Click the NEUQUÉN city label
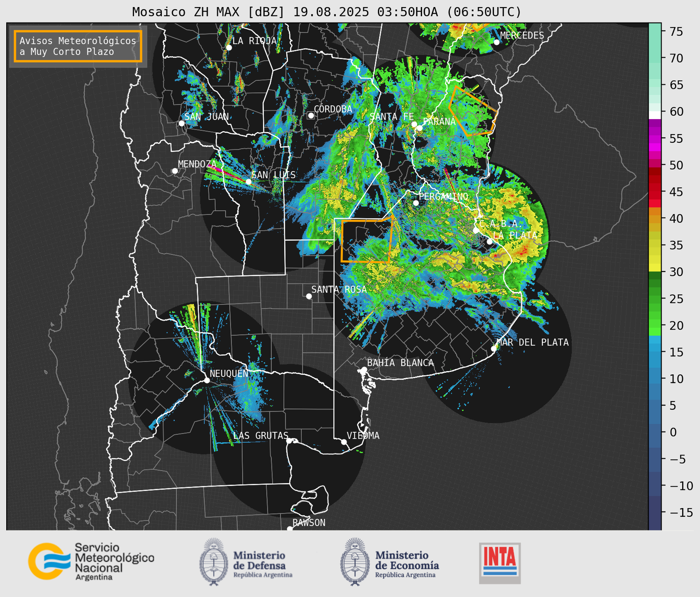The height and width of the screenshot is (597, 700). (229, 373)
